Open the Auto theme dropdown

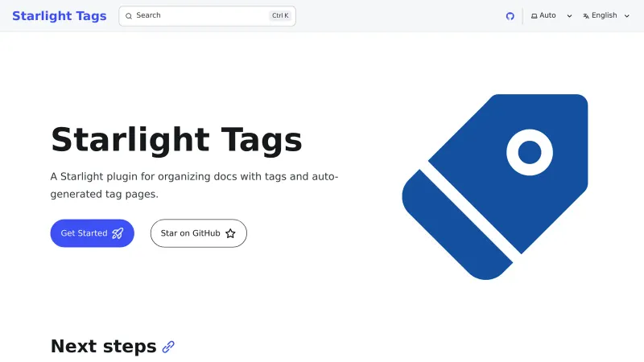[548, 16]
